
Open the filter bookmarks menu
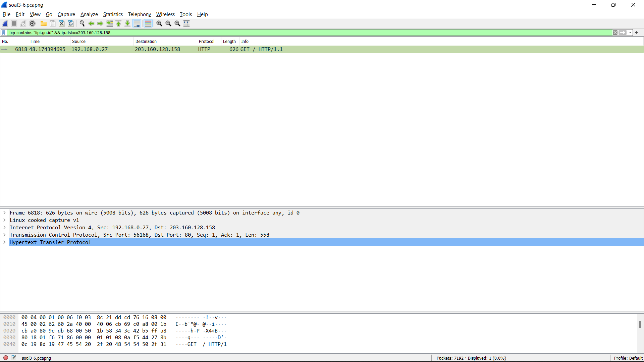pyautogui.click(x=3, y=33)
